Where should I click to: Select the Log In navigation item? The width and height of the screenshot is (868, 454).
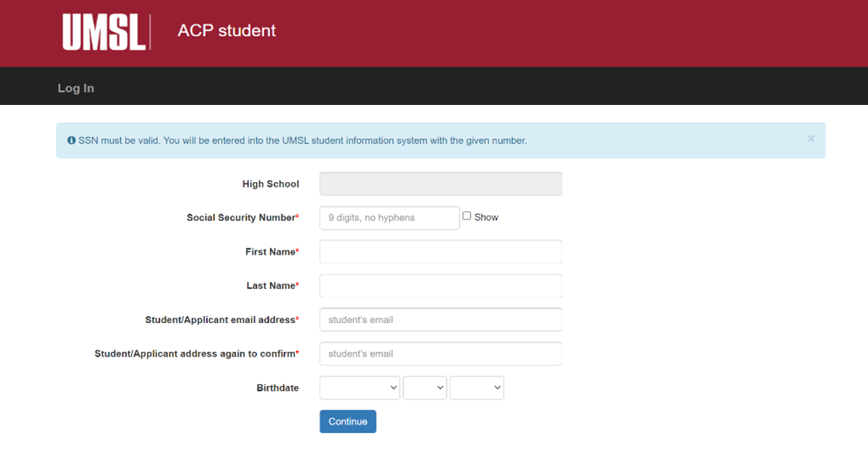75,88
